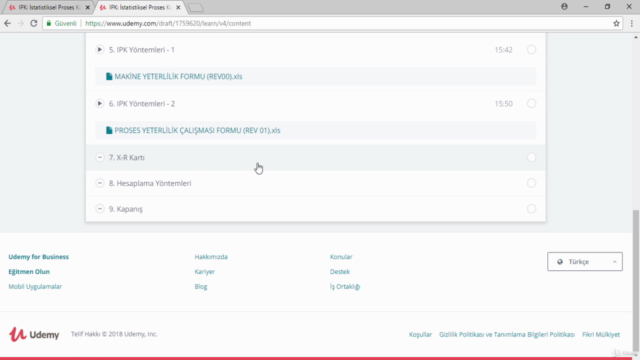The image size is (640, 360).
Task: Open Udemy for Business link
Action: pyautogui.click(x=38, y=257)
